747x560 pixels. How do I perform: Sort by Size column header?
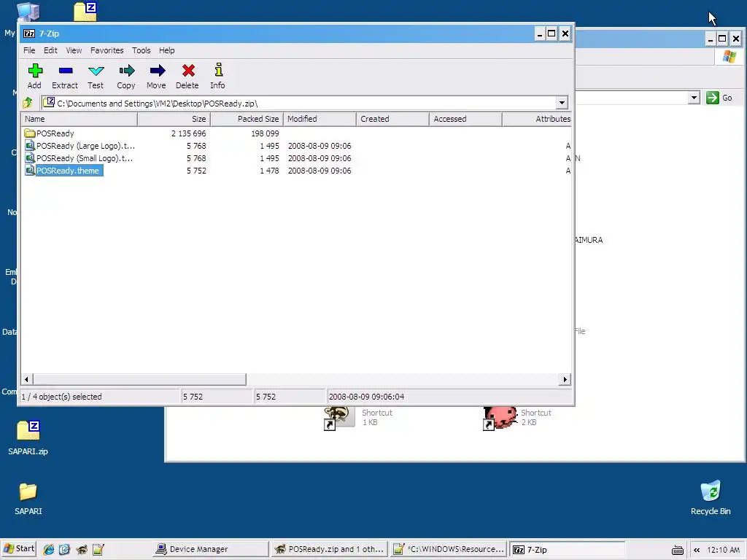pos(174,119)
